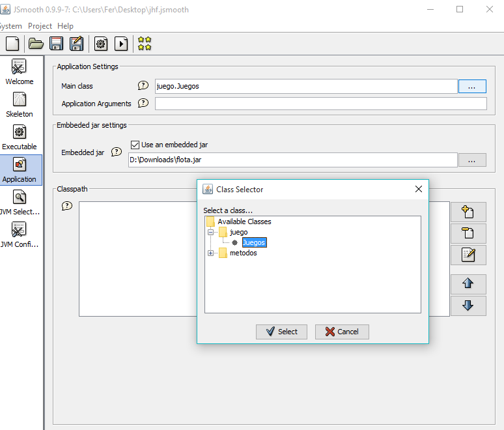Screen dimensions: 504x430
Task: Open the Help menu
Action: (x=65, y=26)
